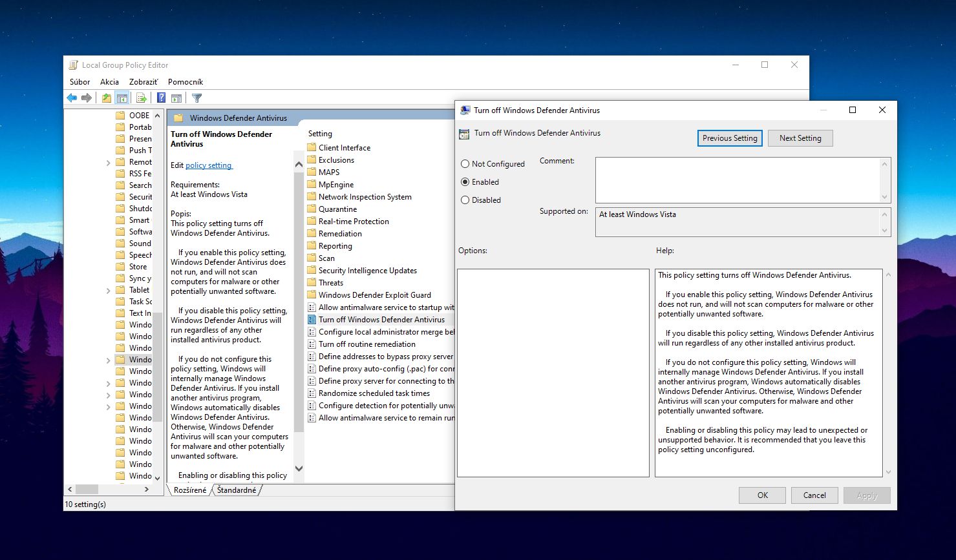This screenshot has height=560, width=956.
Task: Click the MAPS folder icon
Action: pos(312,172)
